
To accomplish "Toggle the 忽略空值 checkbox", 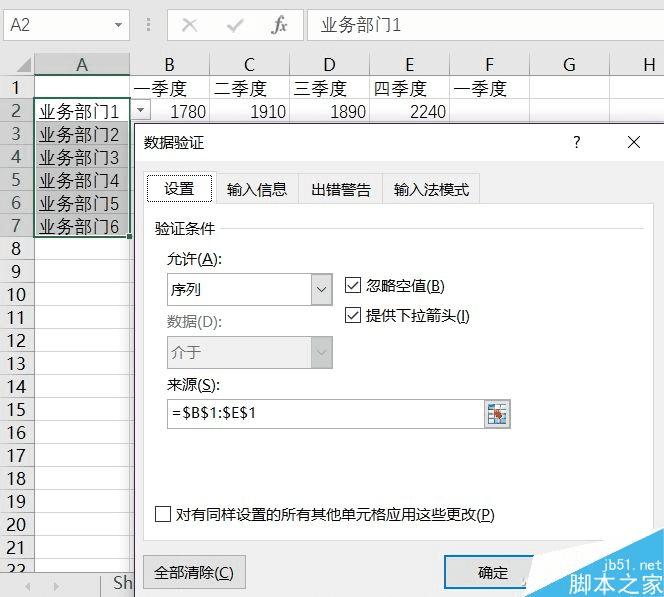I will tap(353, 286).
